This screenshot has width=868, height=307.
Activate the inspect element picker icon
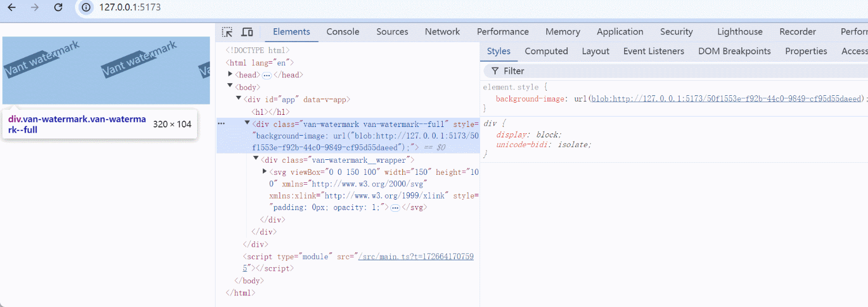[228, 32]
